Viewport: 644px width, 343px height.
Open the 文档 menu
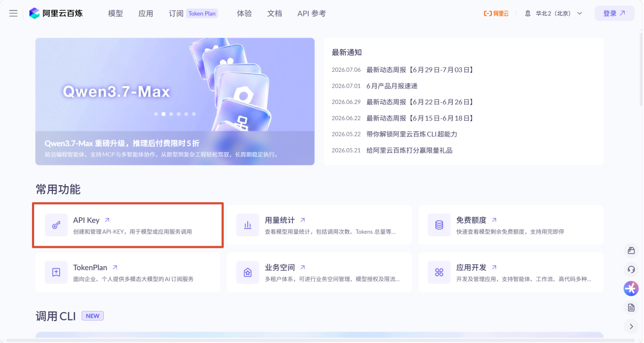[x=275, y=13]
